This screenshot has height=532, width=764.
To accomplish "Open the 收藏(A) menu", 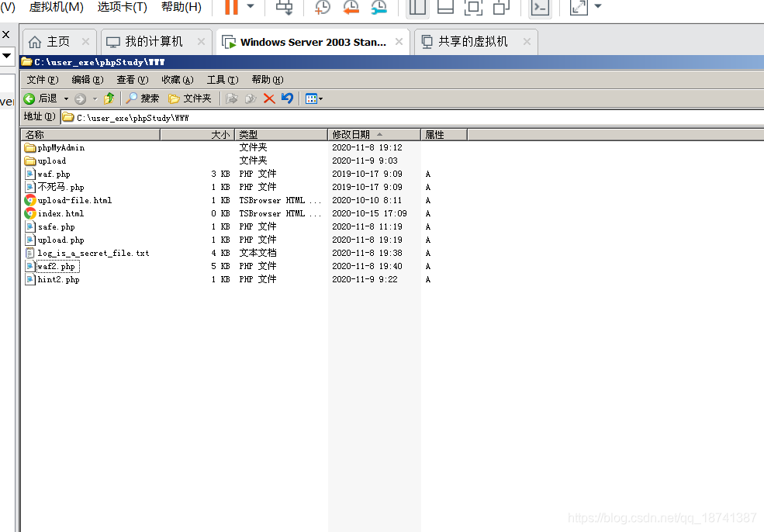I will point(178,80).
